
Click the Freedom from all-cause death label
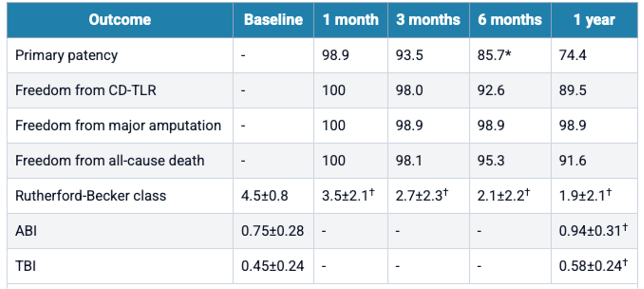pyautogui.click(x=110, y=160)
